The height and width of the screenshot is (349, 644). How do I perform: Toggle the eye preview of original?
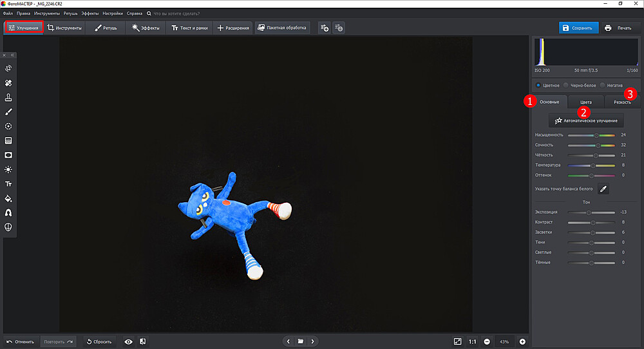point(128,341)
